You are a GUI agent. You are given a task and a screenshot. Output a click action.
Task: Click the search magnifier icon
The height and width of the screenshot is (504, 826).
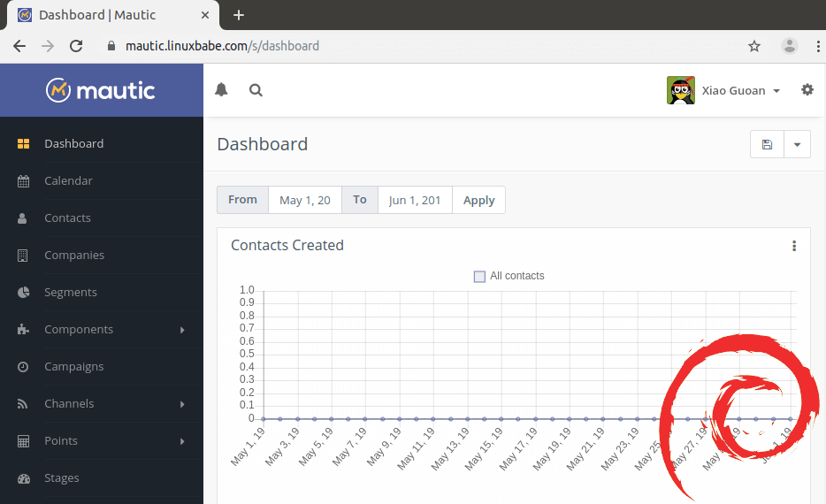pos(256,89)
